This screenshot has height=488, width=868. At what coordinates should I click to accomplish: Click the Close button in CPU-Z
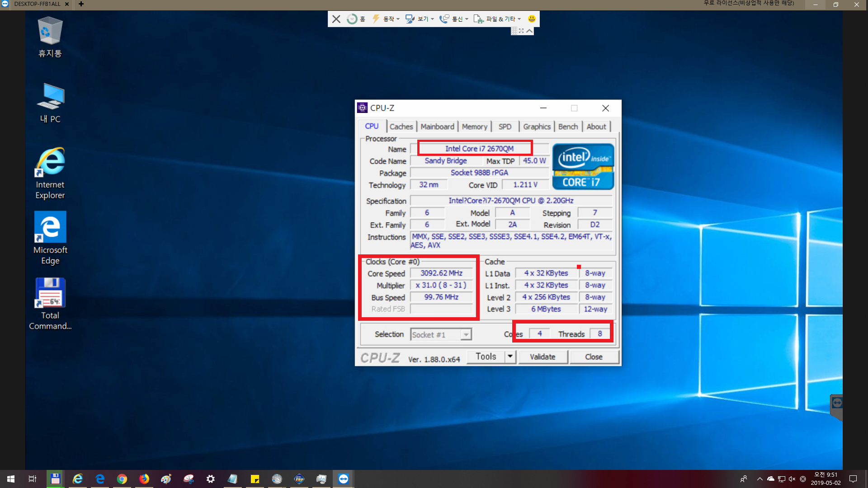point(594,357)
